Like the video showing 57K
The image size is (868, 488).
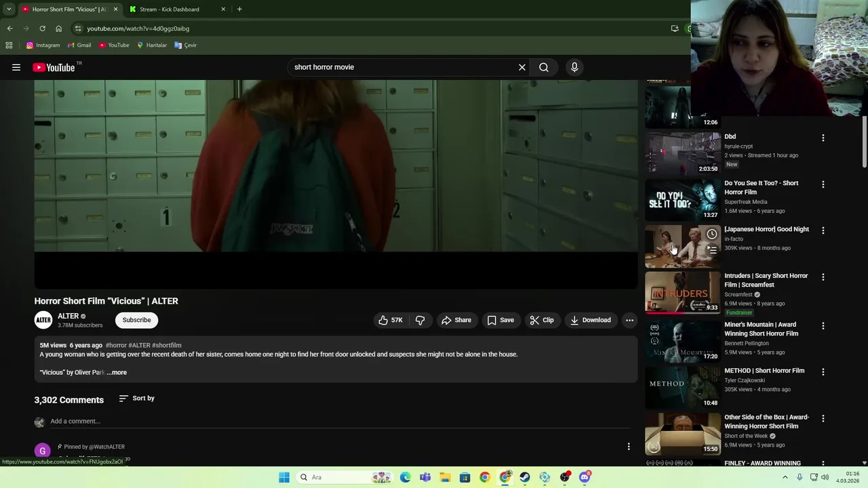tap(391, 320)
